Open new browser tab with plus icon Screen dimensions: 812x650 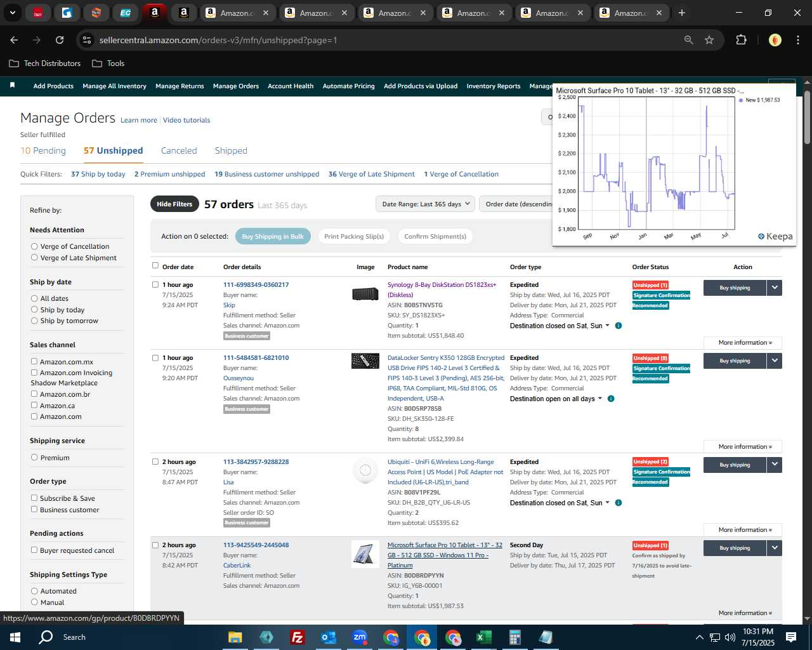(x=682, y=13)
